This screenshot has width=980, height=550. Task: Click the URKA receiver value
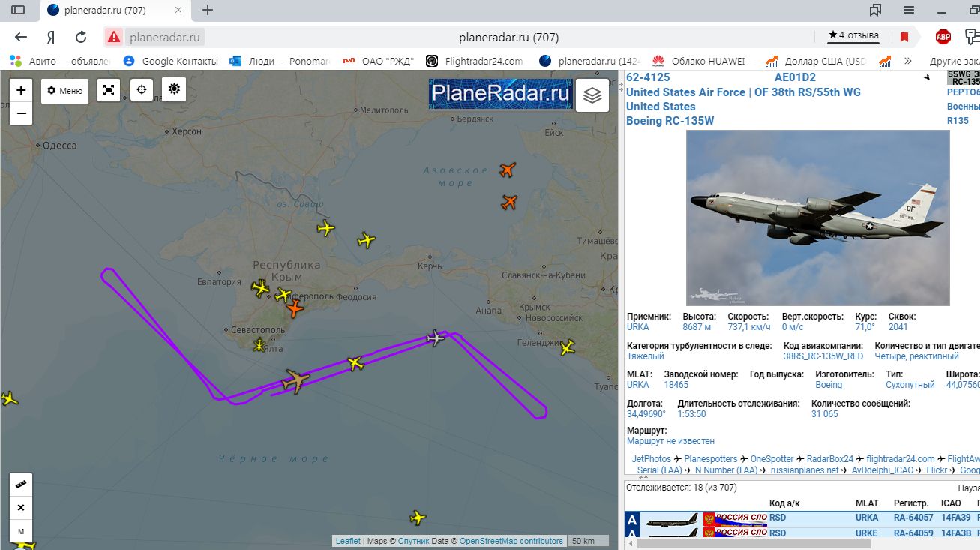pyautogui.click(x=638, y=327)
